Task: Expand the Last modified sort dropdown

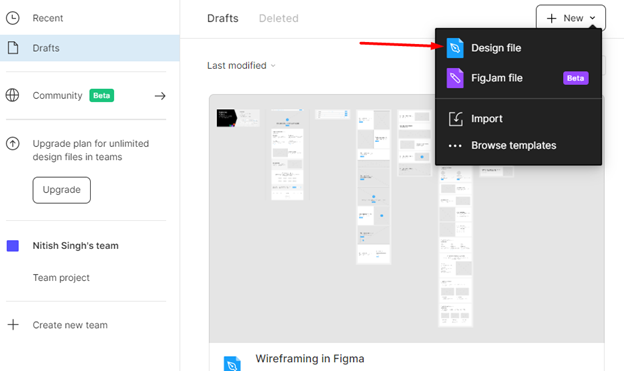Action: pyautogui.click(x=241, y=66)
